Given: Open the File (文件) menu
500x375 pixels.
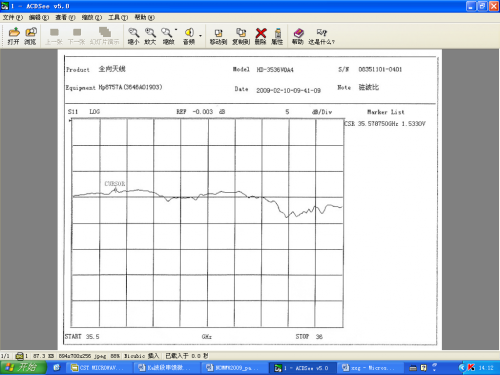Looking at the screenshot, I should coord(13,17).
